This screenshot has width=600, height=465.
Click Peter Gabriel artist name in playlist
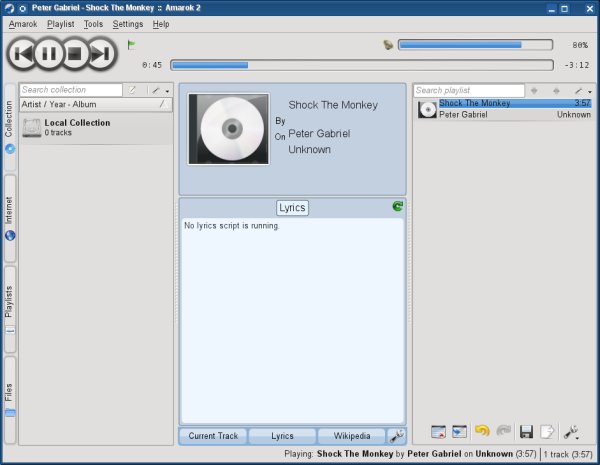[463, 114]
